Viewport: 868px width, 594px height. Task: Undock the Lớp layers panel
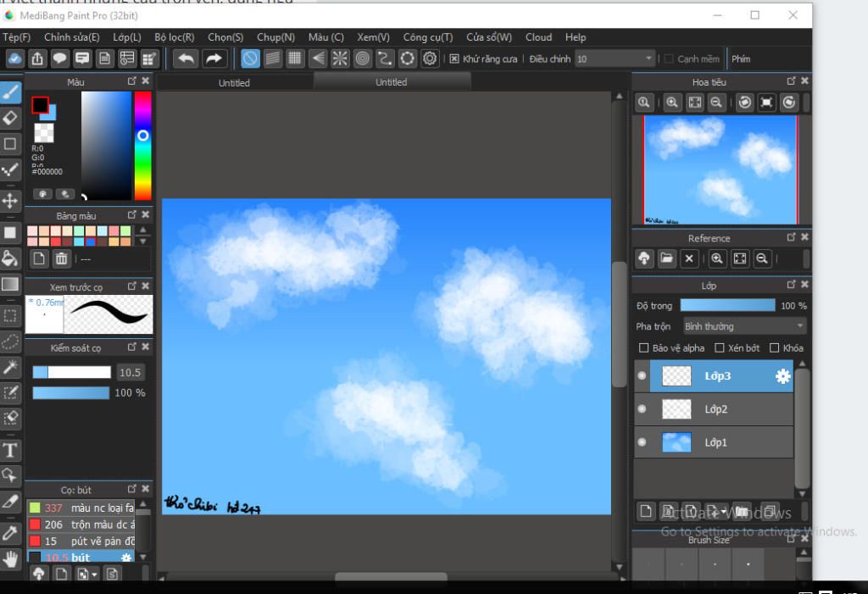(791, 285)
